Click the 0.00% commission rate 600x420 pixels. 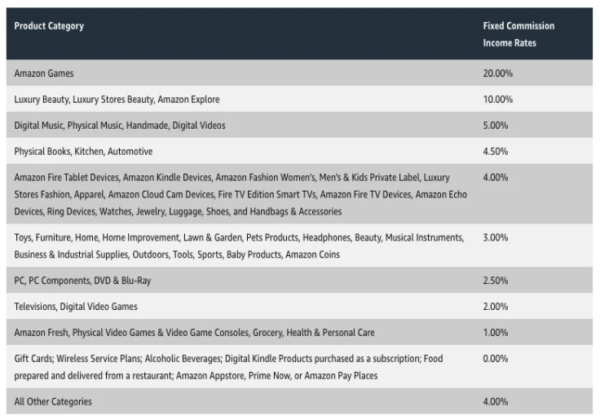496,357
